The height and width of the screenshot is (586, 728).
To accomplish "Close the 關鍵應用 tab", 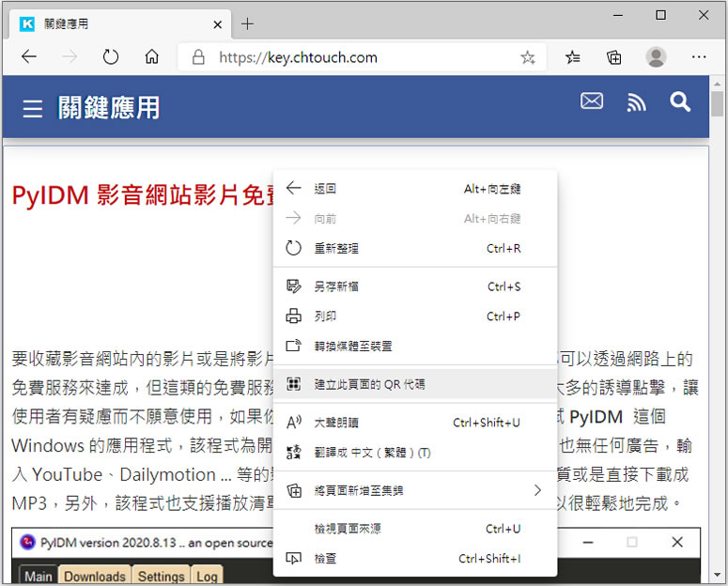I will tap(217, 24).
